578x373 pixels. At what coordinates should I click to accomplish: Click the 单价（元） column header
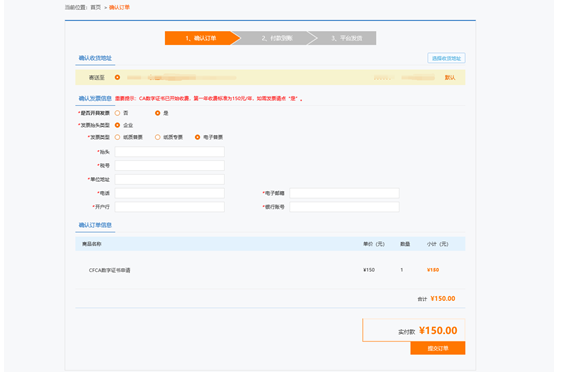374,244
